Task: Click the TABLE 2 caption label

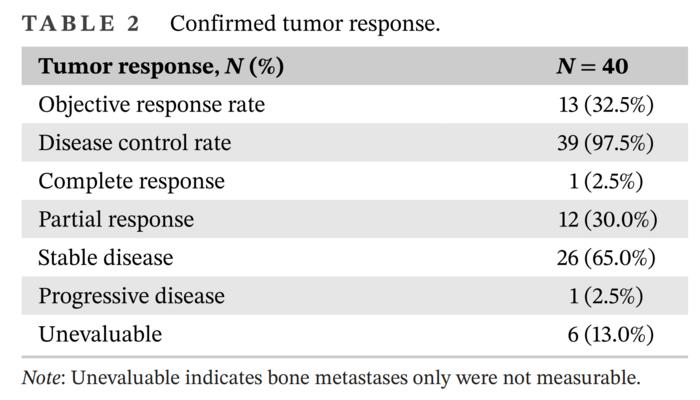Action: coord(81,23)
